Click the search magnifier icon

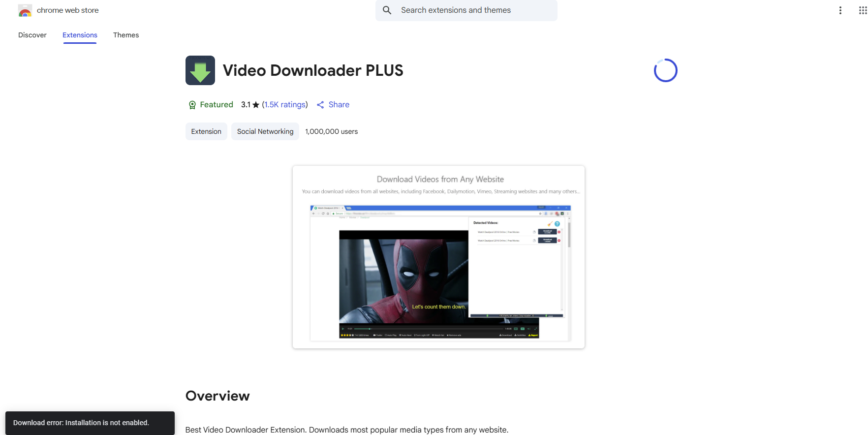[x=387, y=10]
